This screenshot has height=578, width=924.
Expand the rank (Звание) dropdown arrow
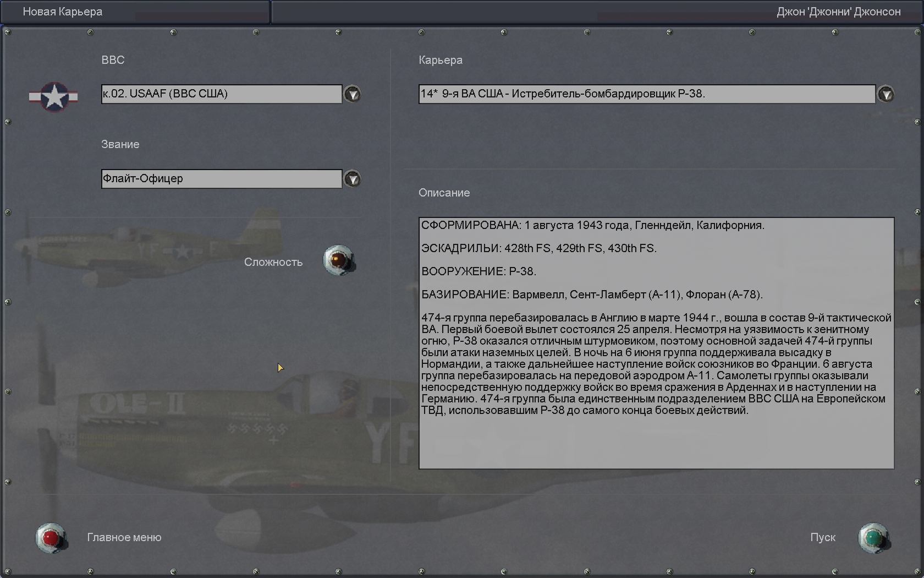pos(353,179)
